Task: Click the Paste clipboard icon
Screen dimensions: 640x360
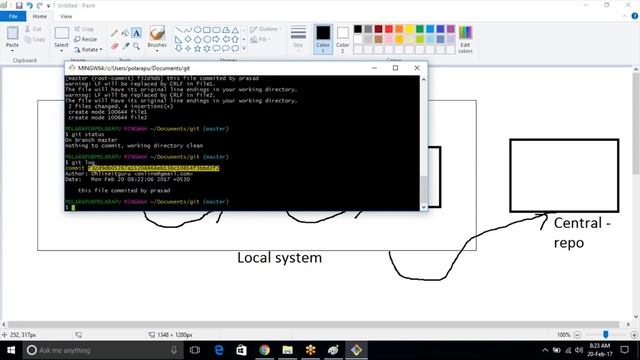Action: [12, 33]
